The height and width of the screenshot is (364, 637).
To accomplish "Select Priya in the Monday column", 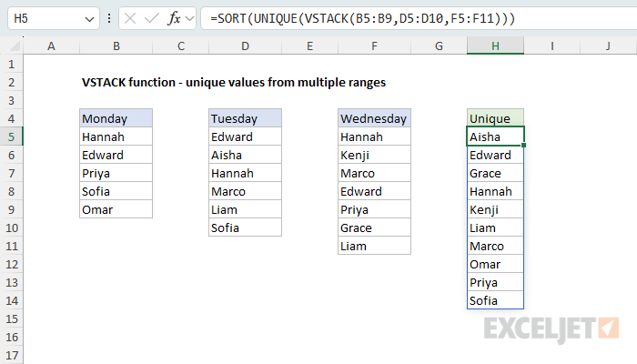I will point(116,174).
